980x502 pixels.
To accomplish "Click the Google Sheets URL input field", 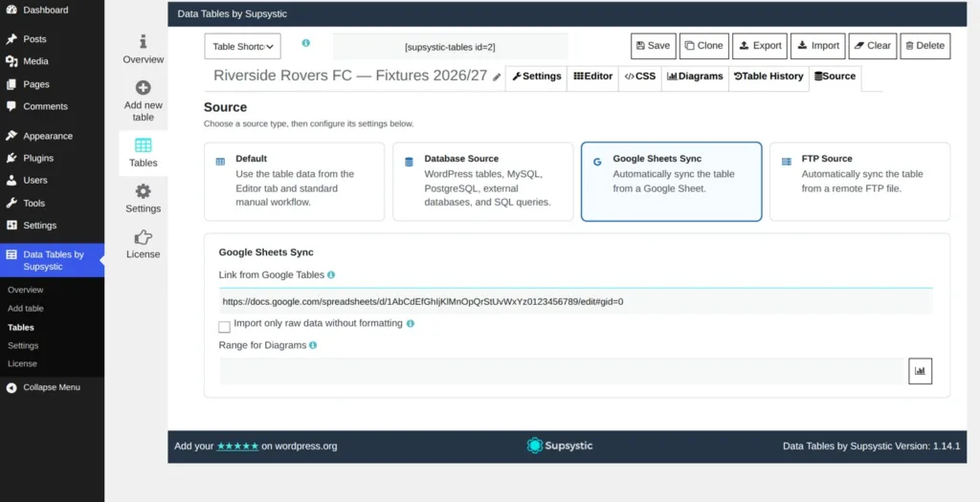I will (x=575, y=301).
